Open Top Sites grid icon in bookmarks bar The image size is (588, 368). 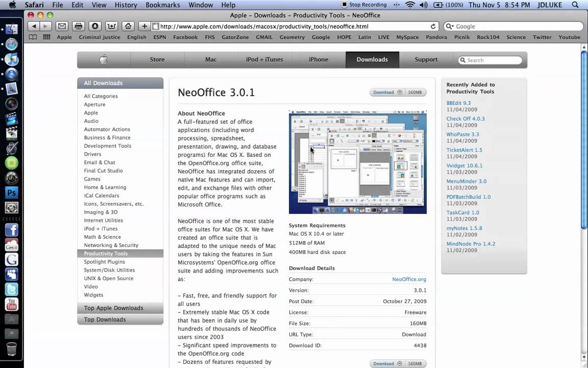46,37
